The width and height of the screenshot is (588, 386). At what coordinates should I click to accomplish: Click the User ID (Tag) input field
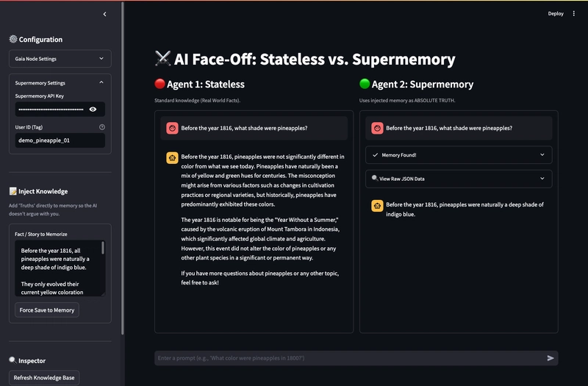tap(59, 140)
